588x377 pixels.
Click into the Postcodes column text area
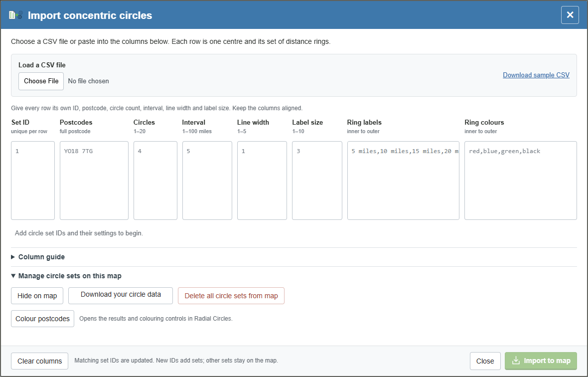click(x=94, y=181)
